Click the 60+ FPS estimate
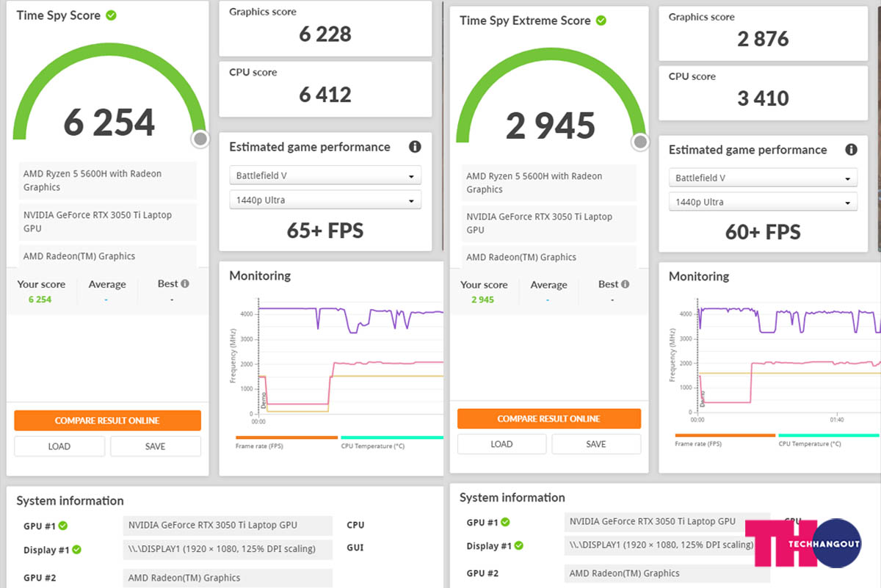The image size is (881, 588). click(x=763, y=233)
